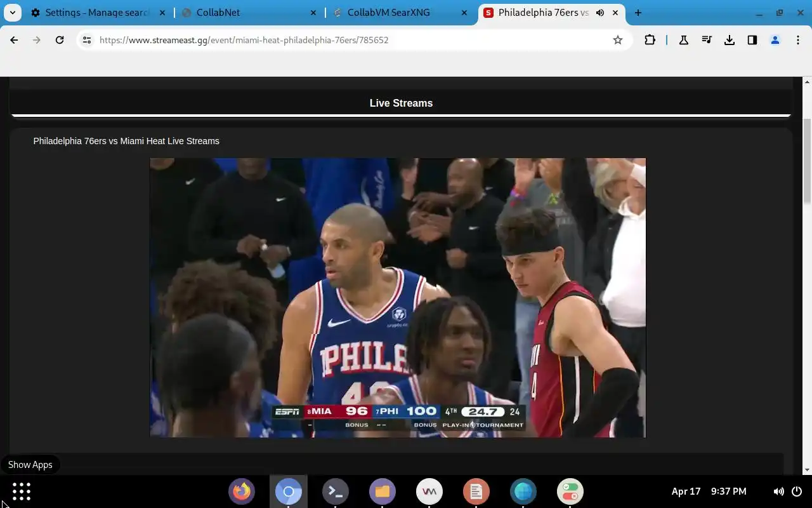Image resolution: width=812 pixels, height=508 pixels.
Task: Open Show Apps grid launcher
Action: tap(21, 491)
